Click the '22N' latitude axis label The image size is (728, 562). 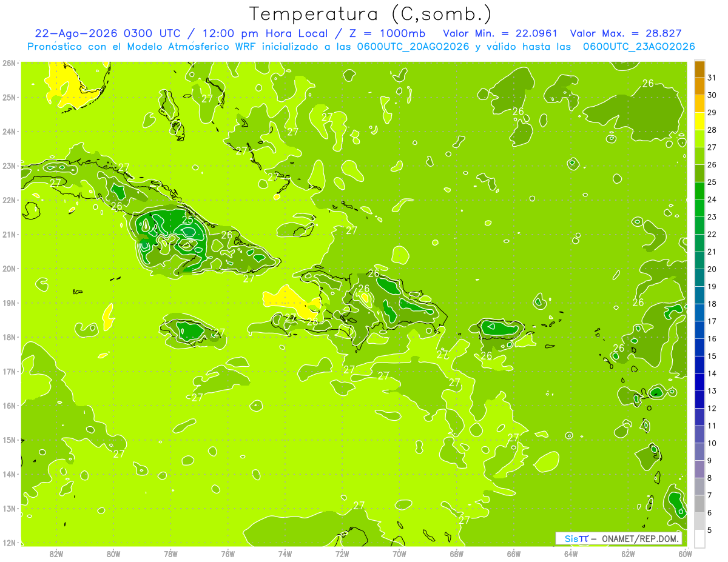pos(8,200)
